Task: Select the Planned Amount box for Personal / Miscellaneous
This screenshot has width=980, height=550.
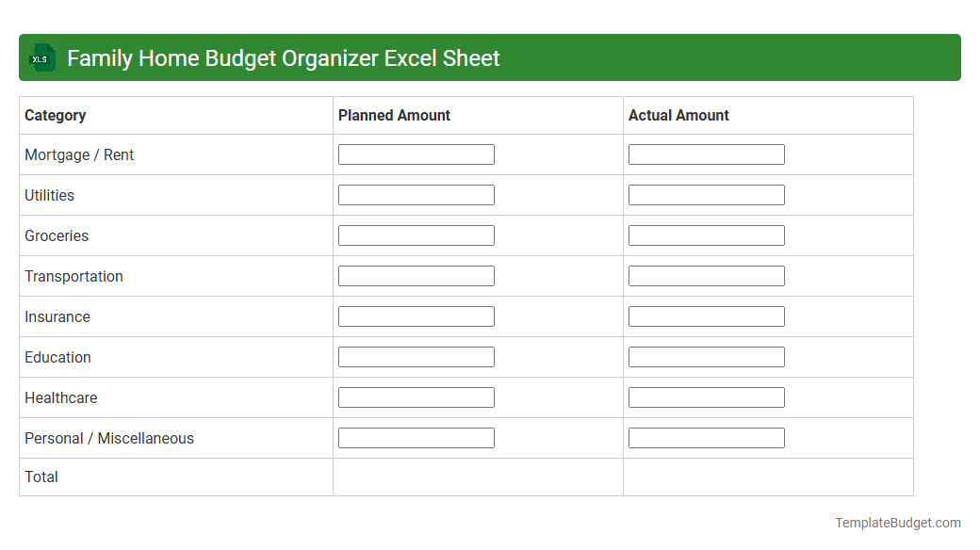Action: click(x=416, y=437)
